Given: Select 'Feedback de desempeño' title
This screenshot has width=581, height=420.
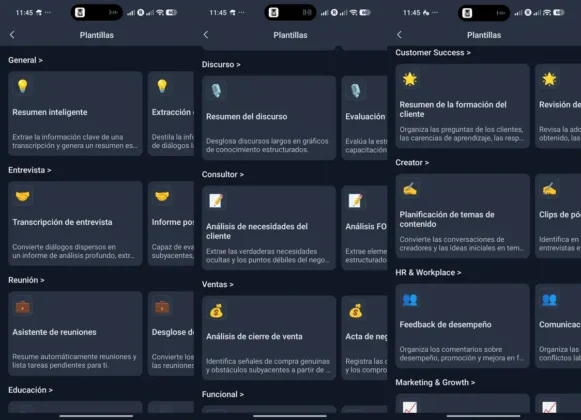Looking at the screenshot, I should pos(445,325).
